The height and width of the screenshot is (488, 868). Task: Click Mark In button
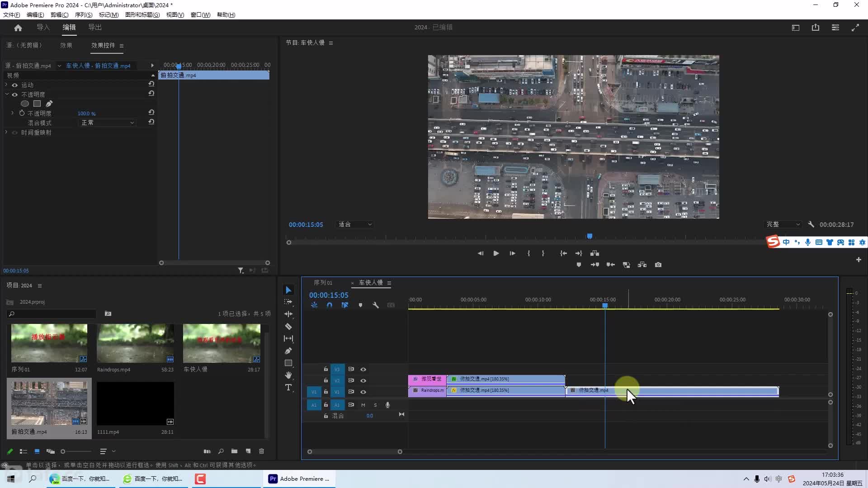tap(528, 253)
